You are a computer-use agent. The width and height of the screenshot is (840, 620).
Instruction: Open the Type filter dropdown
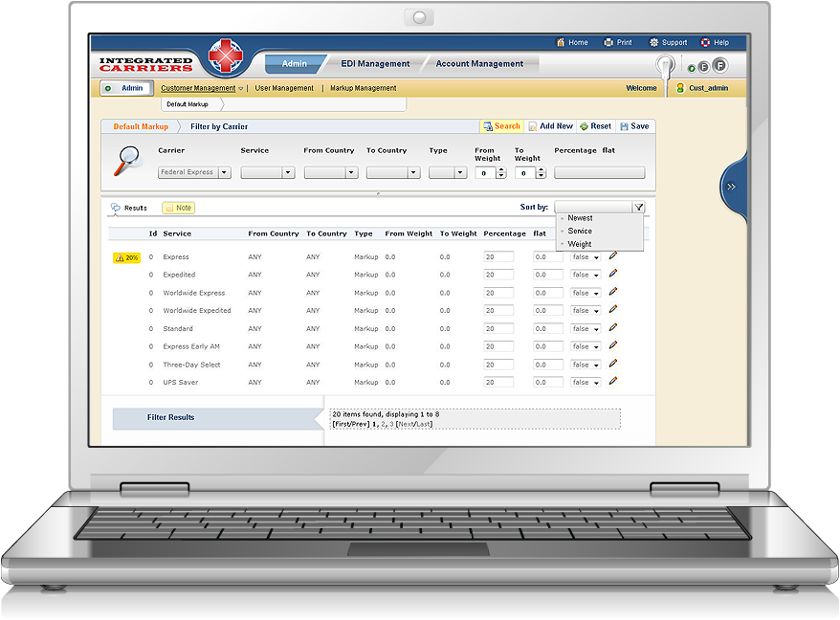460,173
